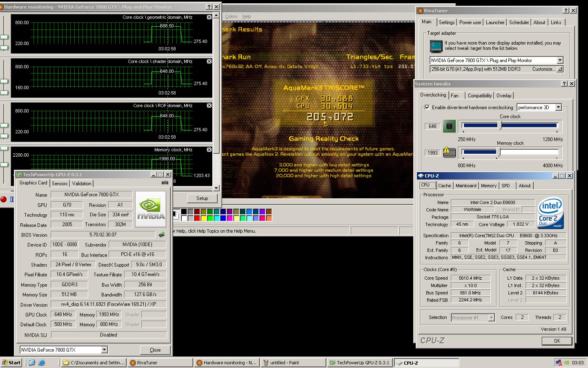Click the geometric domain graph range slider
The image size is (588, 368).
(x=4, y=33)
